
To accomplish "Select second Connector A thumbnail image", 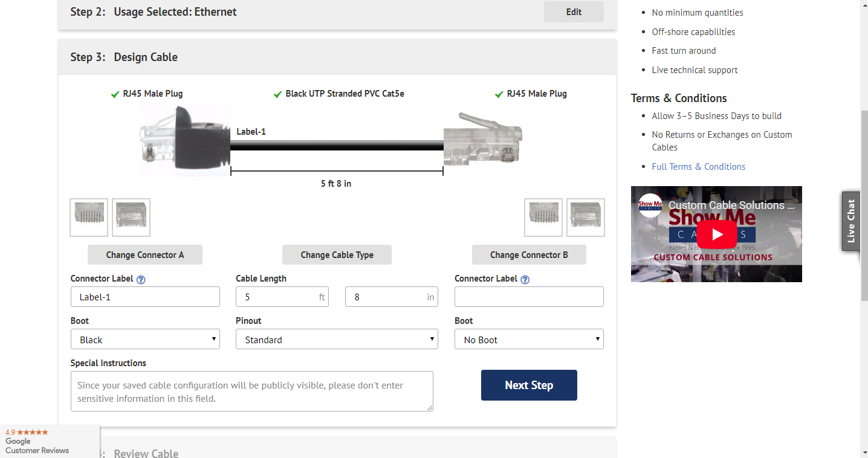I will [131, 218].
